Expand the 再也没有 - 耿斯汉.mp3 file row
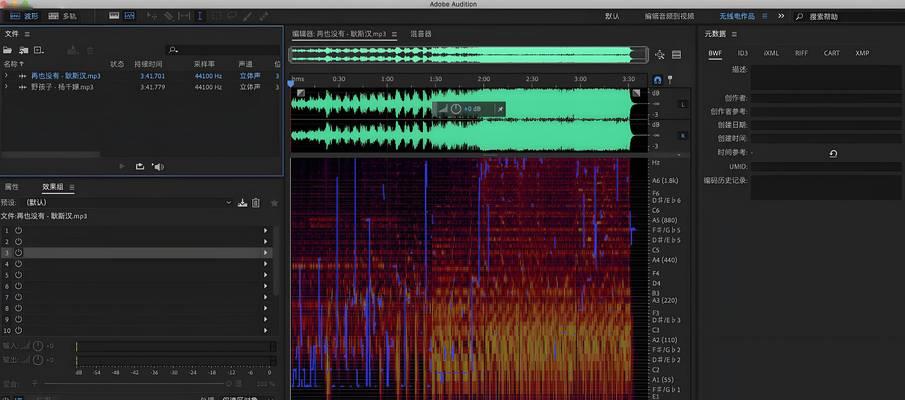Viewport: 905px width, 400px height. [6, 76]
